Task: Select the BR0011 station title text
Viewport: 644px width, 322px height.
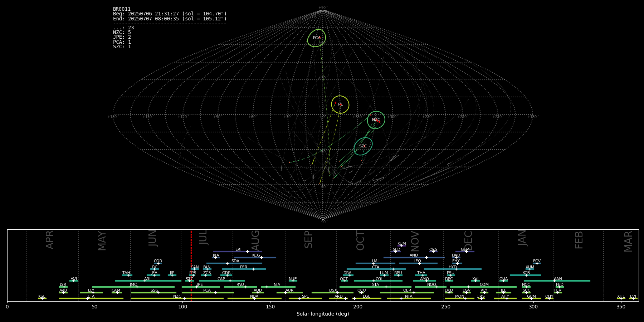Action: pyautogui.click(x=122, y=9)
